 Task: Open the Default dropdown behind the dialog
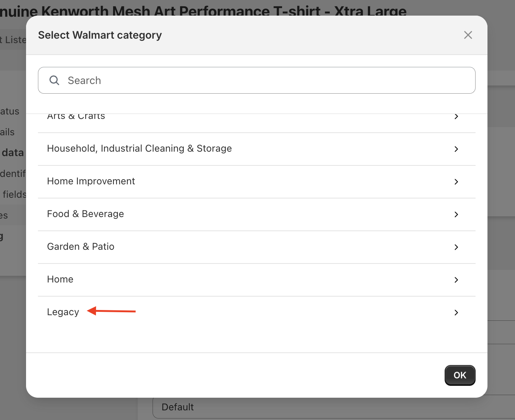pos(334,408)
